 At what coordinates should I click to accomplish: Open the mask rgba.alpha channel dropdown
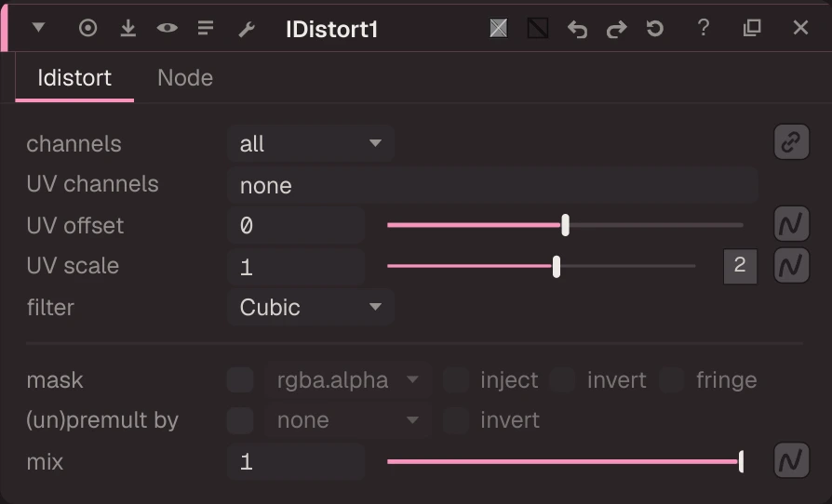coord(347,380)
